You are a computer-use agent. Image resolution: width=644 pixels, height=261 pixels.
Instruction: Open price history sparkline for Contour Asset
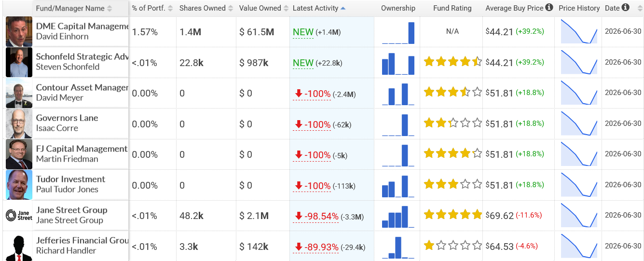pos(579,93)
